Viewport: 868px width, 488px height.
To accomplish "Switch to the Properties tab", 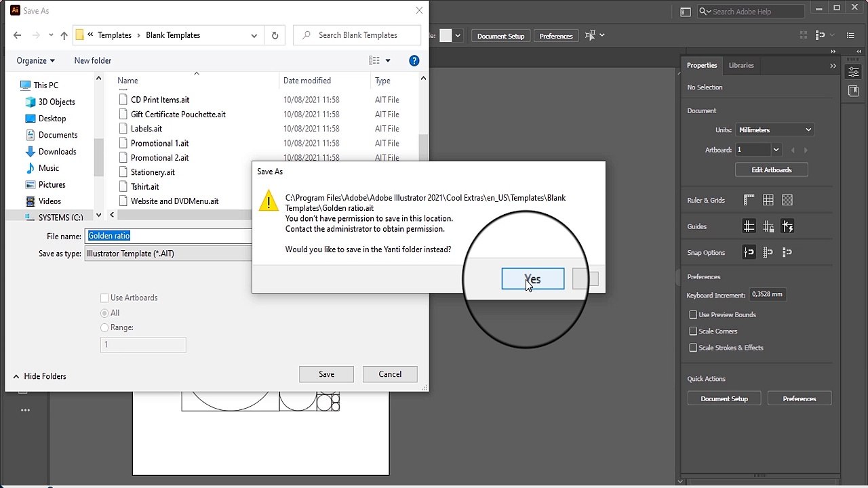I will pyautogui.click(x=701, y=66).
